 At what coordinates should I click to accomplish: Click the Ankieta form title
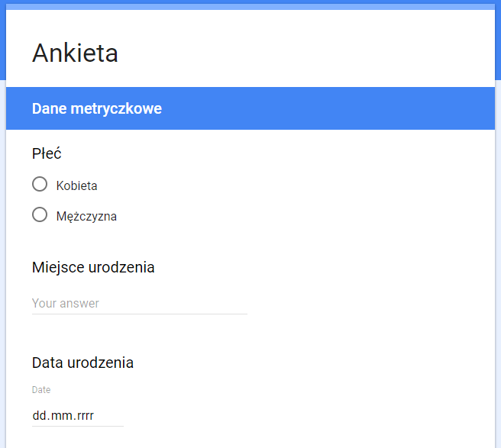75,53
